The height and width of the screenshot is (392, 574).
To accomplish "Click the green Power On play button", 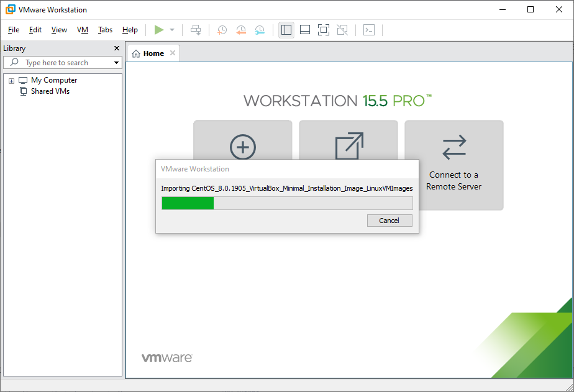I will 159,30.
